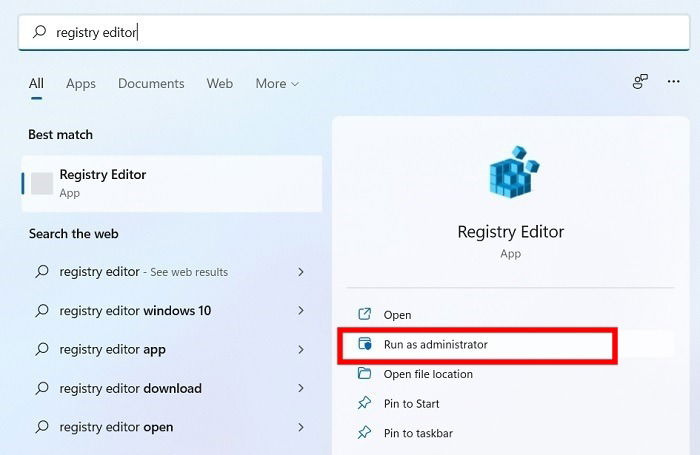Choose Pin to Start

click(x=510, y=404)
